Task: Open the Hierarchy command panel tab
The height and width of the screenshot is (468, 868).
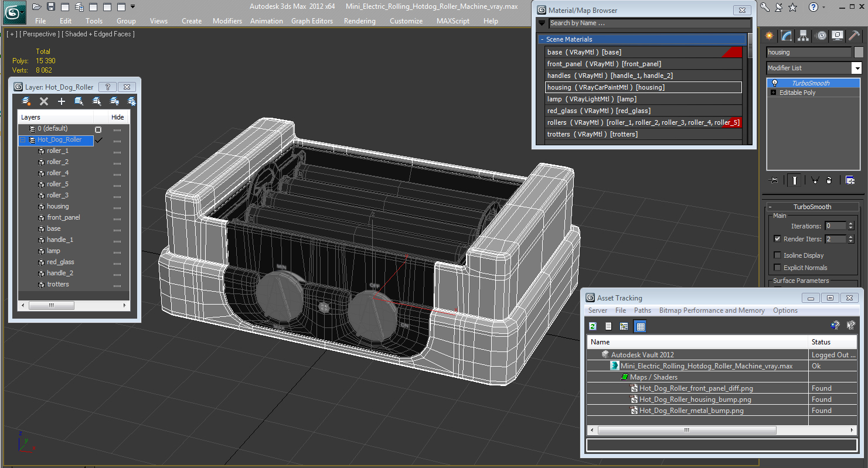Action: (x=804, y=36)
